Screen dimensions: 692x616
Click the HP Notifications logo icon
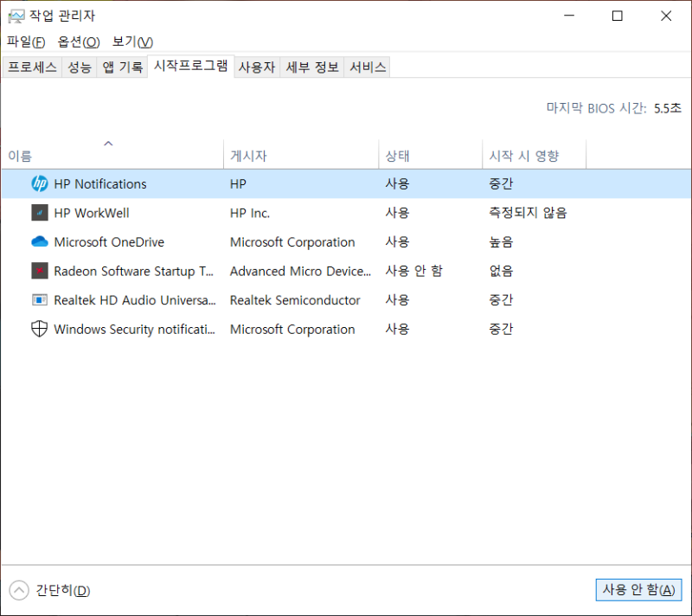click(x=39, y=183)
